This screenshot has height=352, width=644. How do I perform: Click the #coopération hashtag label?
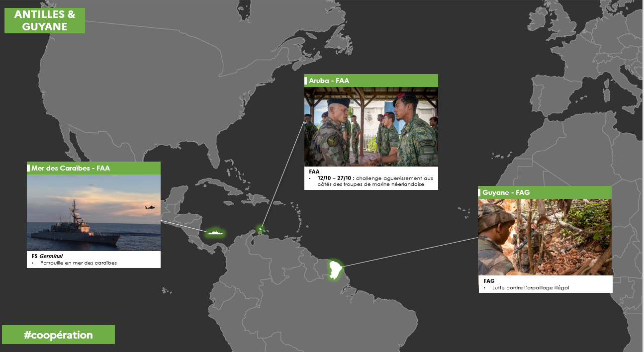pyautogui.click(x=58, y=335)
